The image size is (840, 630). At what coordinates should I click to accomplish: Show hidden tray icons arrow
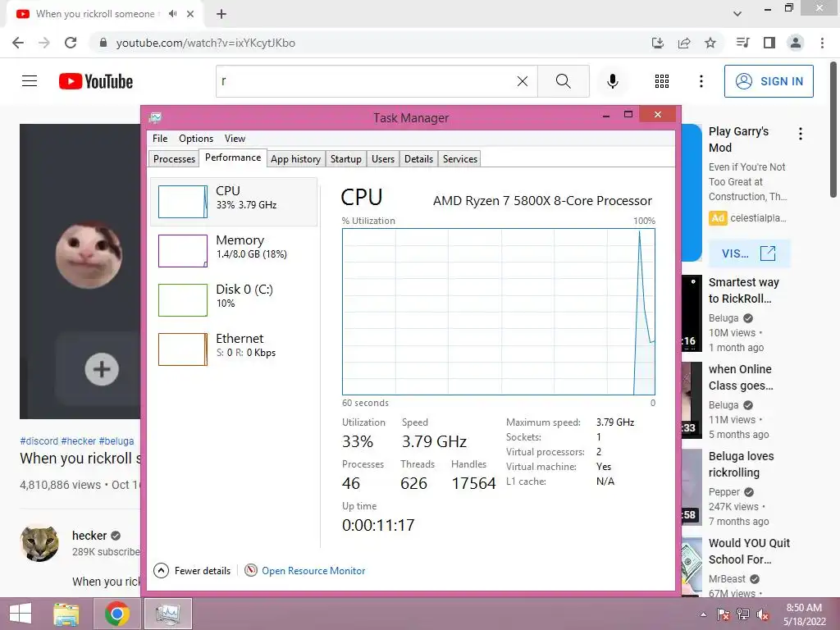[x=703, y=614]
